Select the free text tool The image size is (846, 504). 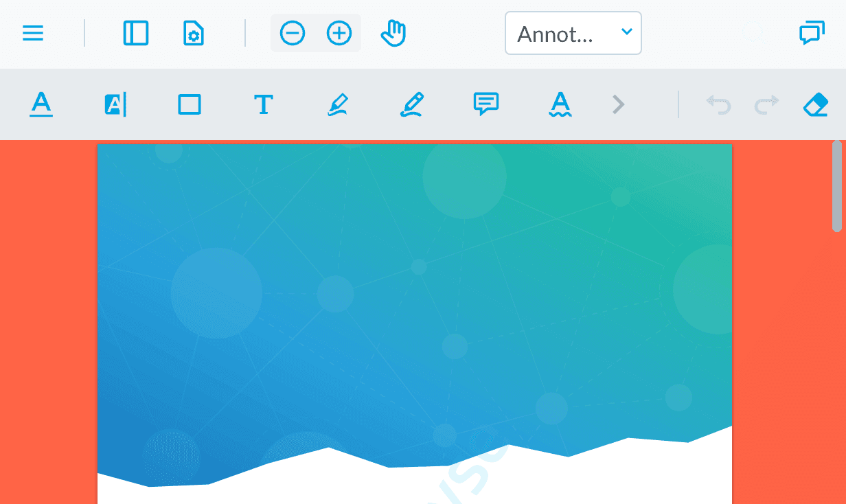pos(264,104)
